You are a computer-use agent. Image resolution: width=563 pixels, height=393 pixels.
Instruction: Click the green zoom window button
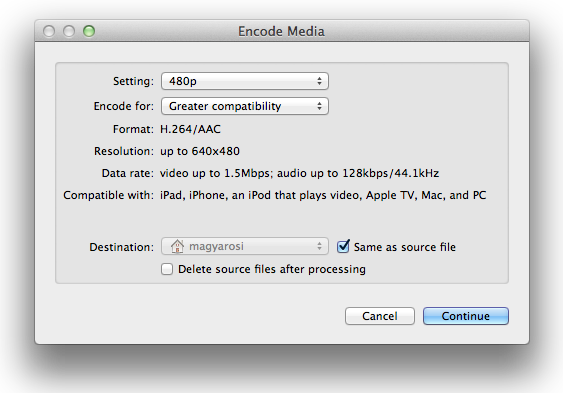tap(89, 31)
